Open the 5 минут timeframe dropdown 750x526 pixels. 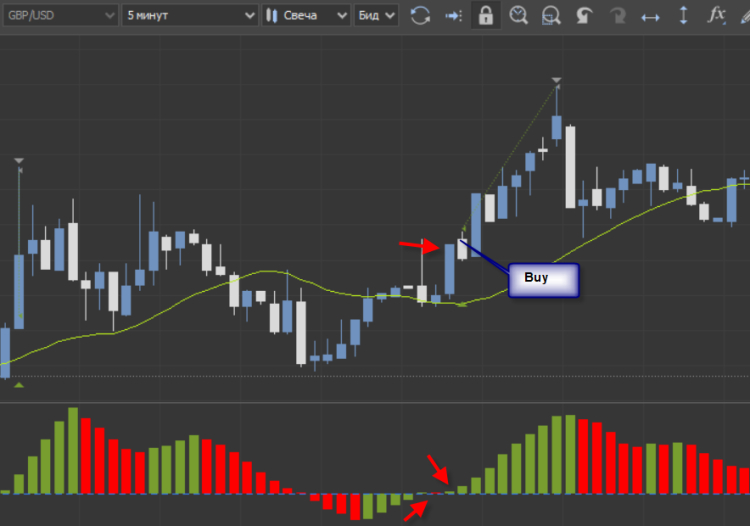click(190, 15)
